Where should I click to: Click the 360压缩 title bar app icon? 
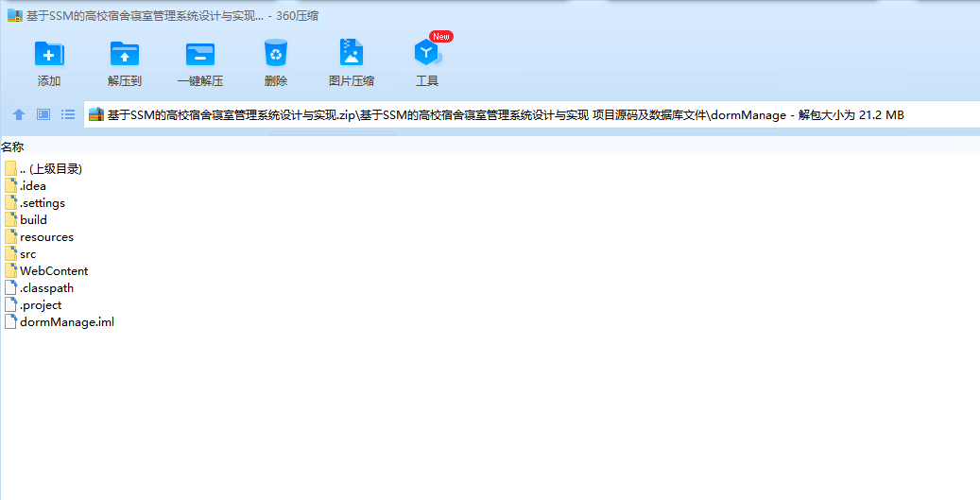point(15,16)
